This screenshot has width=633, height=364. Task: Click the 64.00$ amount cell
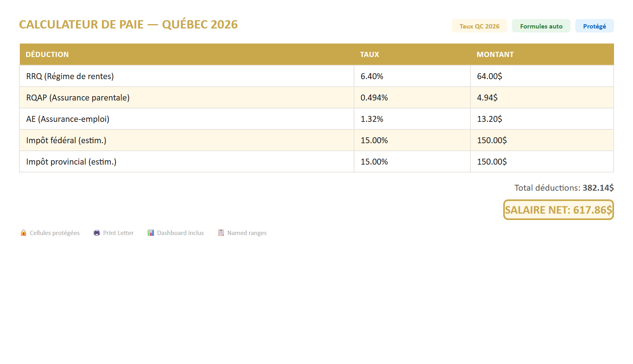[542, 76]
